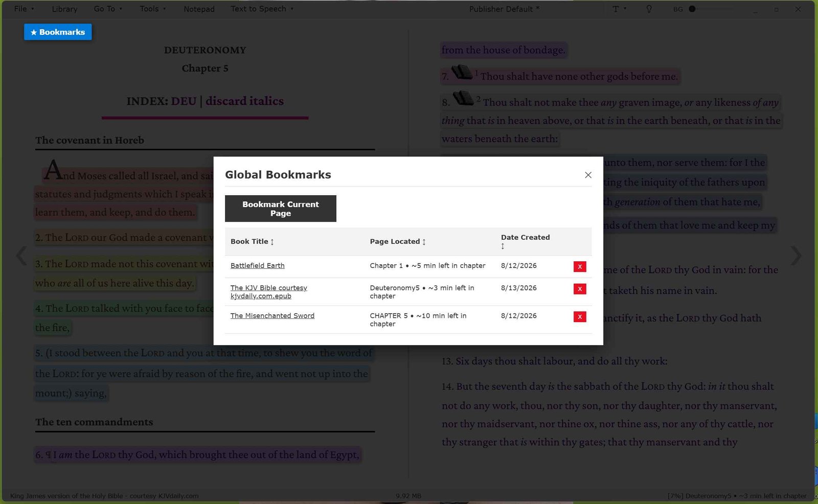Sort bookmarks by Book Title
818x504 pixels.
(x=252, y=241)
